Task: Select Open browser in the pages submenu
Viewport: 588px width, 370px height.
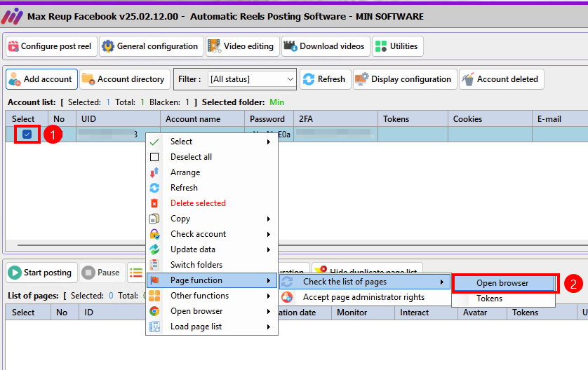Action: pos(504,283)
